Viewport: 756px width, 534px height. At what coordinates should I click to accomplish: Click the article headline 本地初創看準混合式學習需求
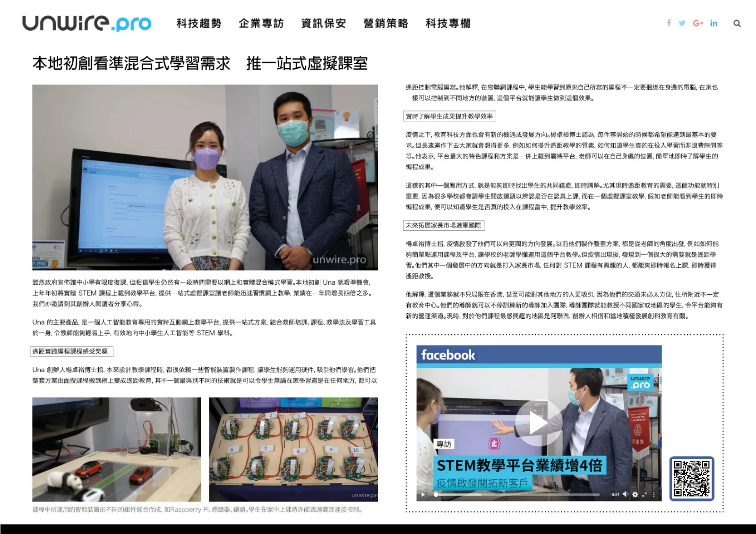[x=131, y=63]
